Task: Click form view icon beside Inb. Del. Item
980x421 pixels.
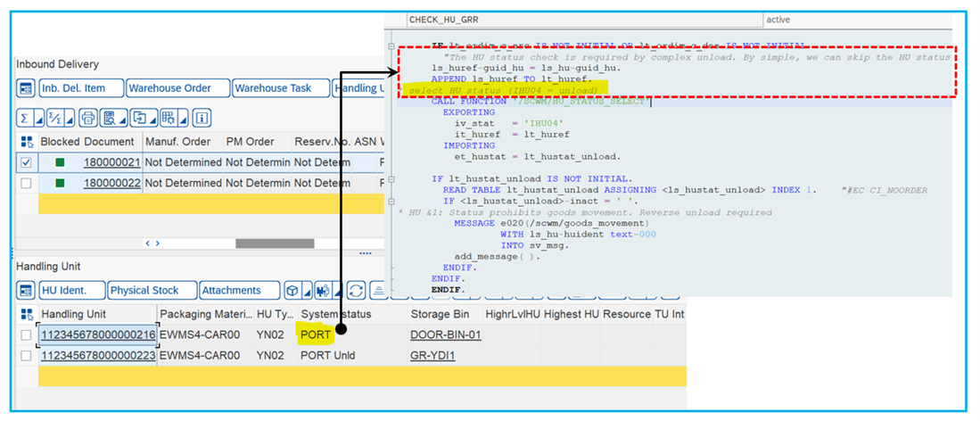Action: [25, 88]
